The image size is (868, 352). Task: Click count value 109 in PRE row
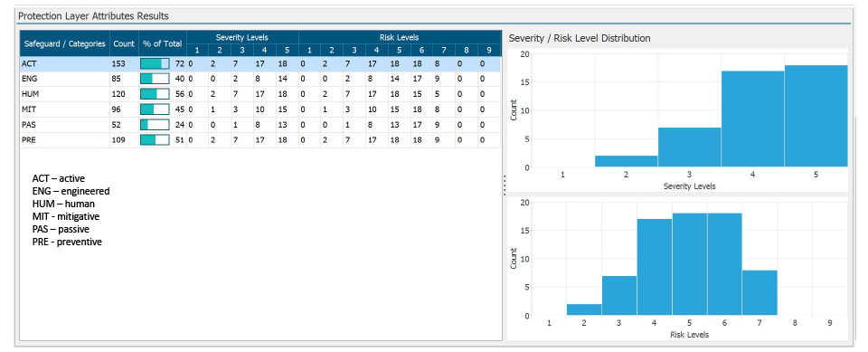[118, 140]
